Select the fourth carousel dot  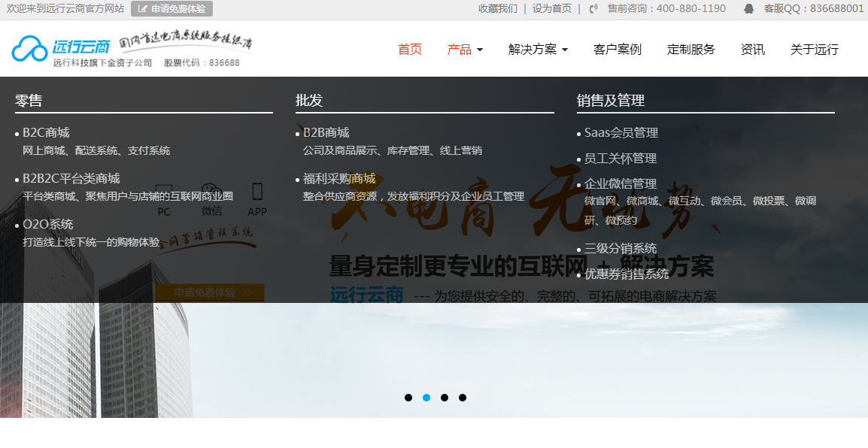(x=463, y=398)
